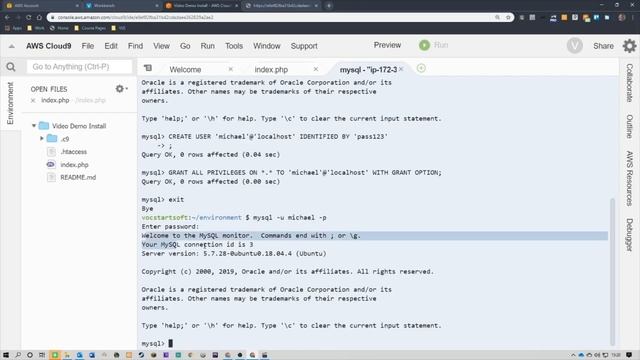640x360 pixels.
Task: Click the Preview button
Action: [x=387, y=45]
